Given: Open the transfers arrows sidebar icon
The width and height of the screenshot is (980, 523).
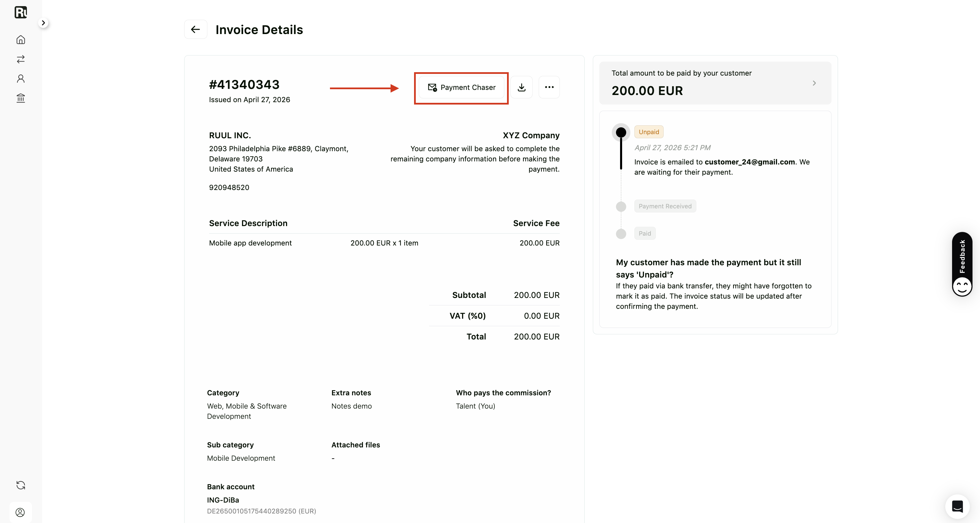Looking at the screenshot, I should click(x=20, y=59).
